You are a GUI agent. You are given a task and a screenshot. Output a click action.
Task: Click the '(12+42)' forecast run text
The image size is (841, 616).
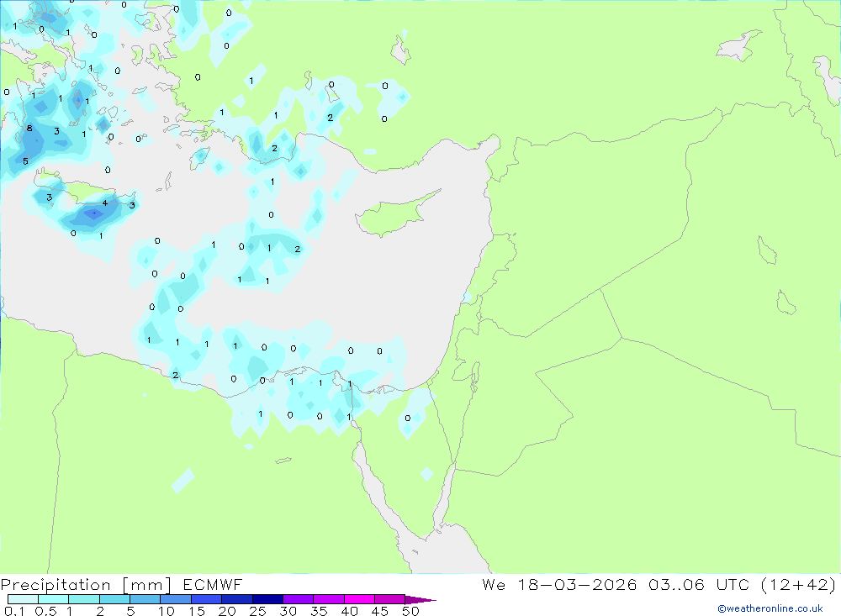pyautogui.click(x=799, y=585)
